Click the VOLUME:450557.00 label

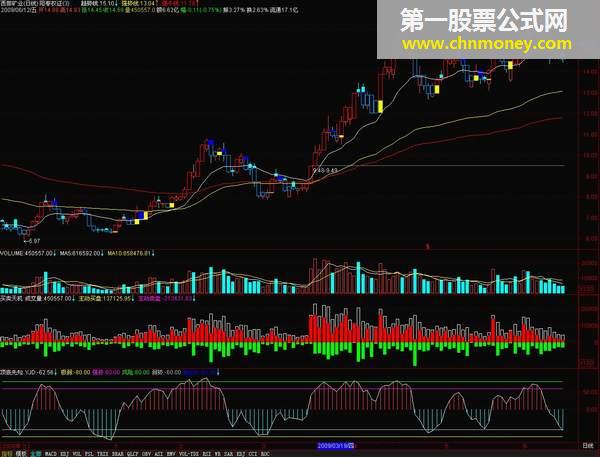(x=26, y=253)
